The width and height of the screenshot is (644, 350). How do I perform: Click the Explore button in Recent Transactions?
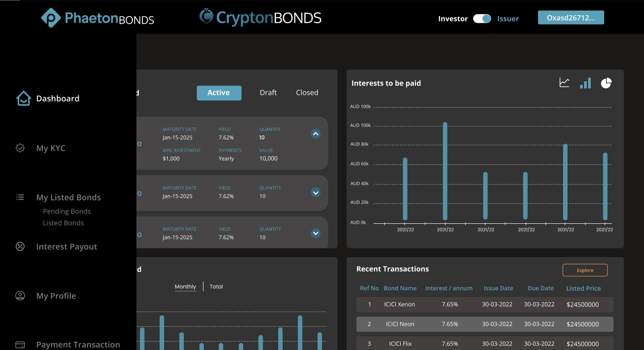click(585, 270)
